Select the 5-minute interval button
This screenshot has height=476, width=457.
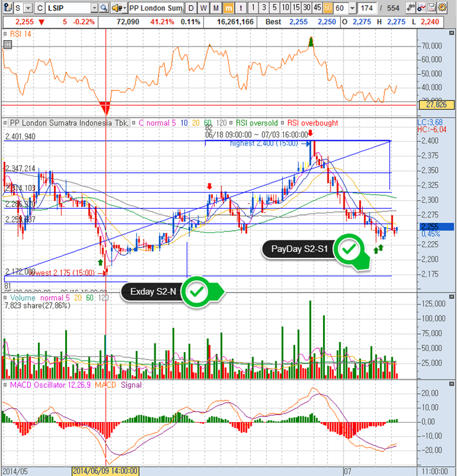pos(275,7)
